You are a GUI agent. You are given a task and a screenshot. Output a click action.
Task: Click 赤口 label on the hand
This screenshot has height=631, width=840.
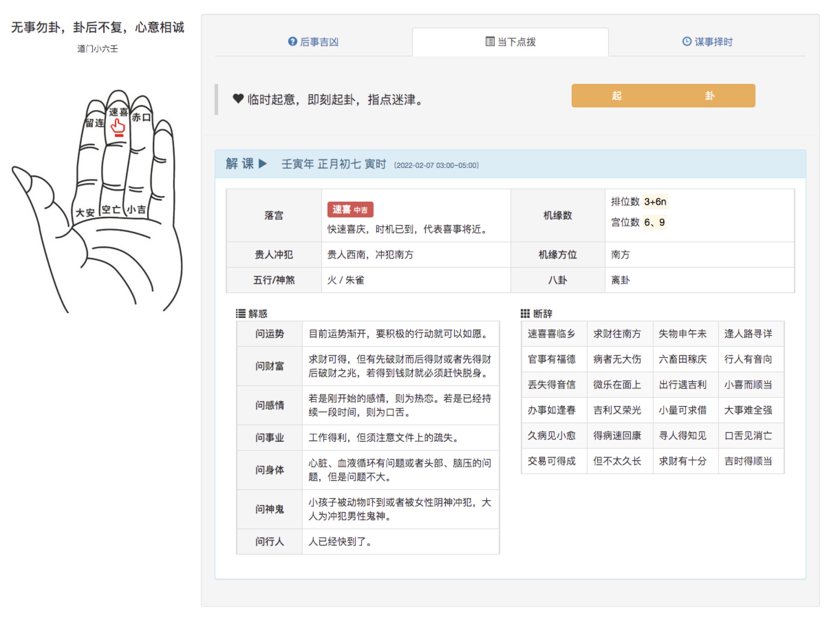[141, 117]
